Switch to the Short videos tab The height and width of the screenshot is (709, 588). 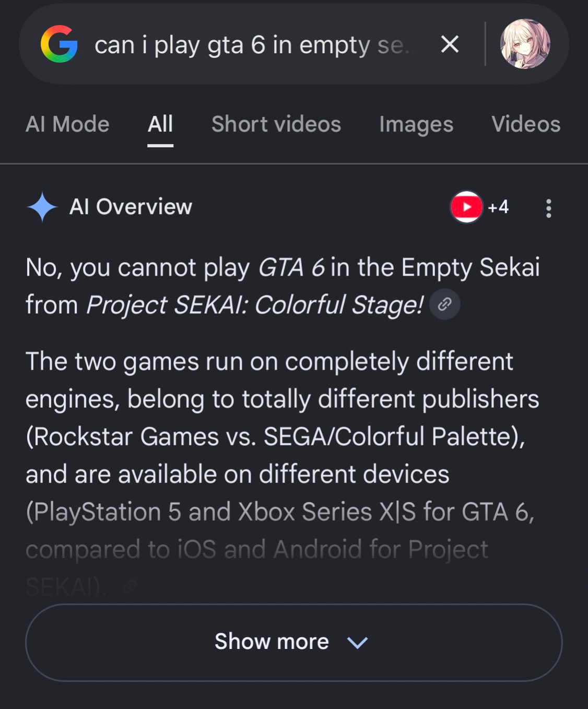click(x=276, y=124)
